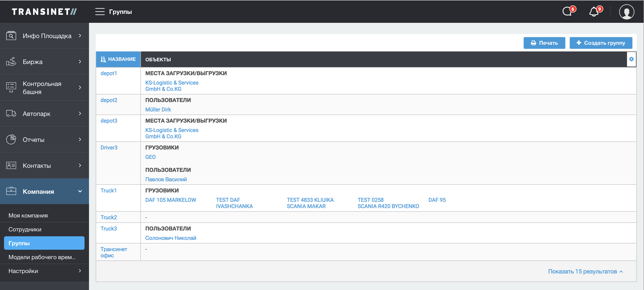Open Показать 15 результатов dropdown

(585, 271)
